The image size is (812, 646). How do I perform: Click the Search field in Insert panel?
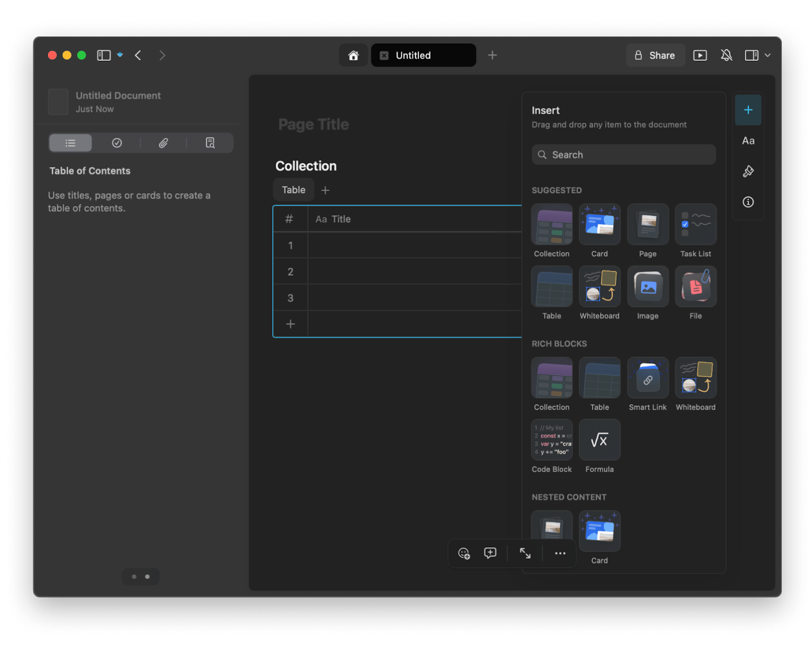(x=624, y=155)
